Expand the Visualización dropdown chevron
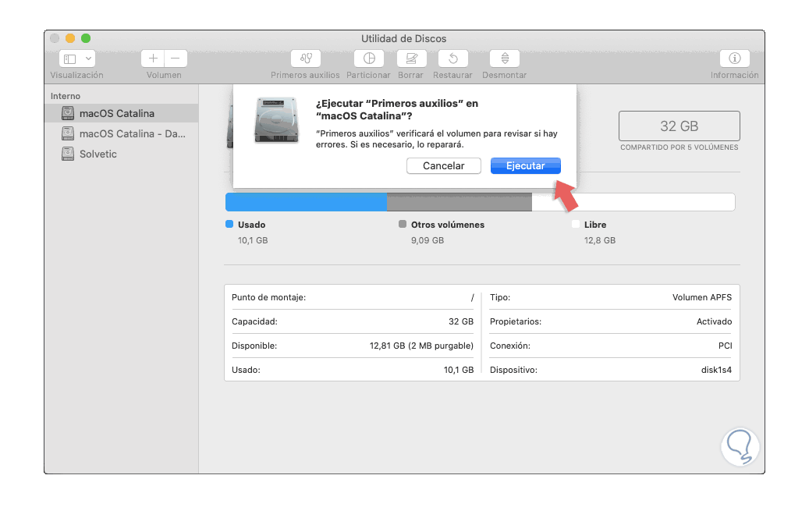 (89, 59)
